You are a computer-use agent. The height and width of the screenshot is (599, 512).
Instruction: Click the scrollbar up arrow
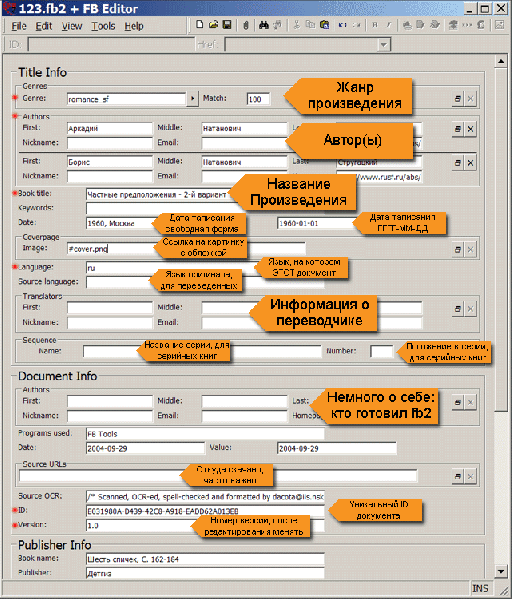tap(501, 61)
